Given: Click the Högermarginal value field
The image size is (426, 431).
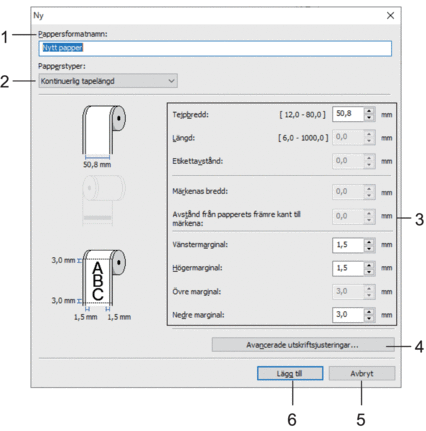Looking at the screenshot, I should point(348,268).
